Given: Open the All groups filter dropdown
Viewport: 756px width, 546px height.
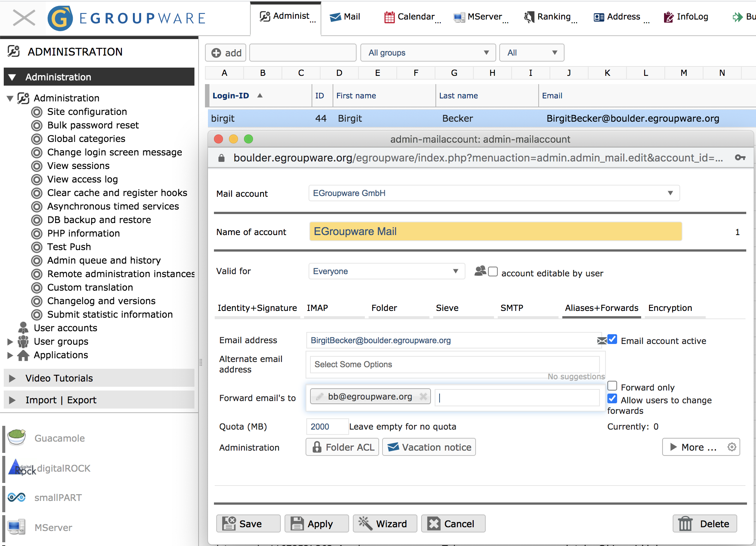Looking at the screenshot, I should (428, 53).
